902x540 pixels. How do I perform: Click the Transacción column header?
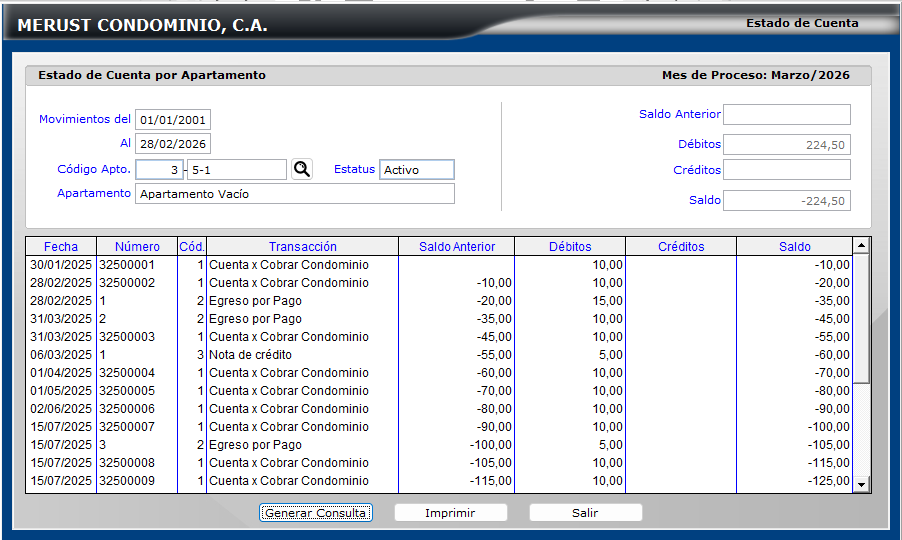(x=302, y=247)
